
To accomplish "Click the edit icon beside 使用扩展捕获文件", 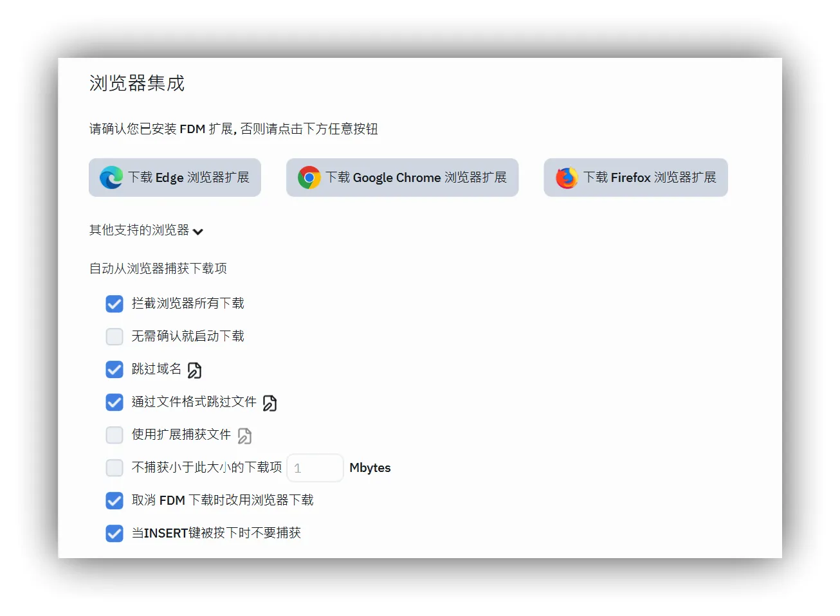I will 244,436.
